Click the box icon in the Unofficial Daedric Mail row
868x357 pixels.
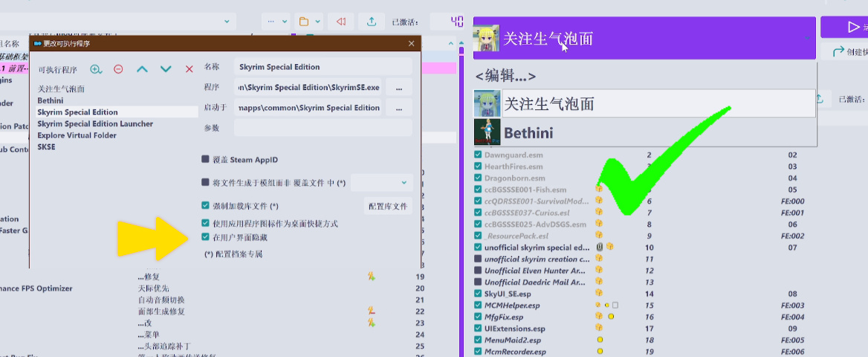point(598,281)
